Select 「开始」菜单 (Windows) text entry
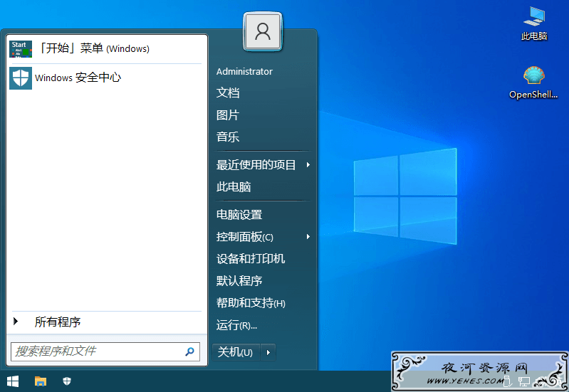Screen dimensions: 569x392 point(94,48)
